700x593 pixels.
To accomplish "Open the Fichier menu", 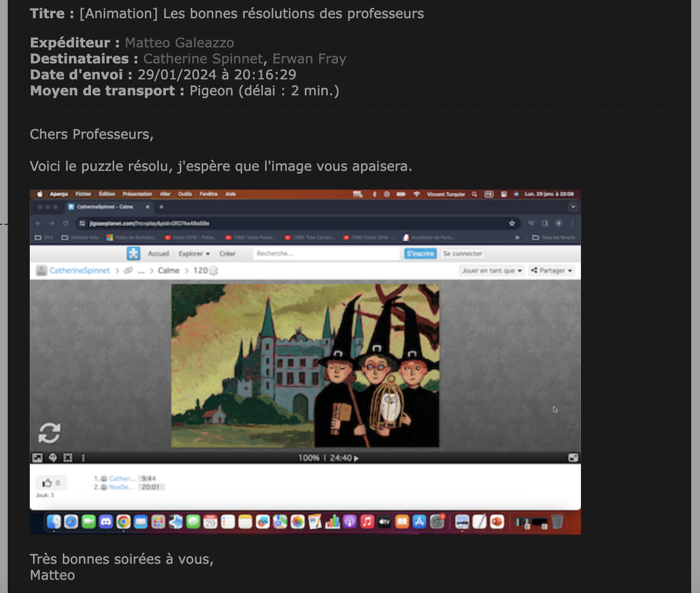I will click(83, 194).
